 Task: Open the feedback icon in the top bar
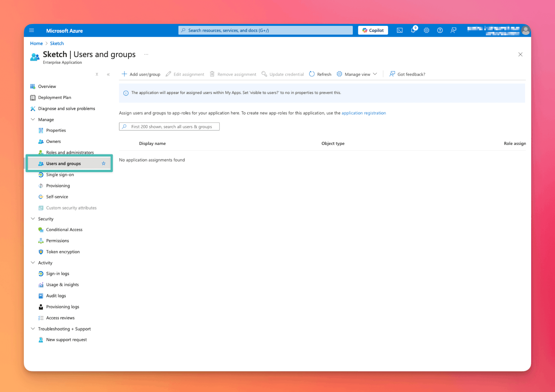point(453,30)
